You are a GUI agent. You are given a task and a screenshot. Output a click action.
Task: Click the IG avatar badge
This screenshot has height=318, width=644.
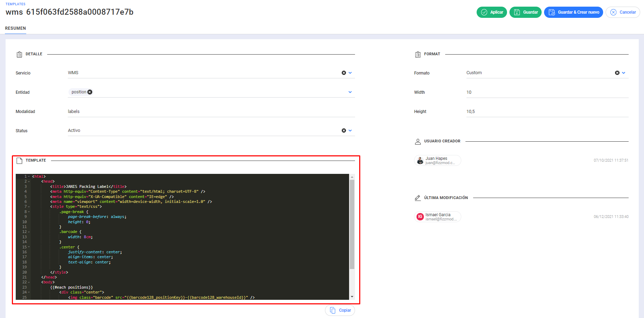click(x=420, y=217)
